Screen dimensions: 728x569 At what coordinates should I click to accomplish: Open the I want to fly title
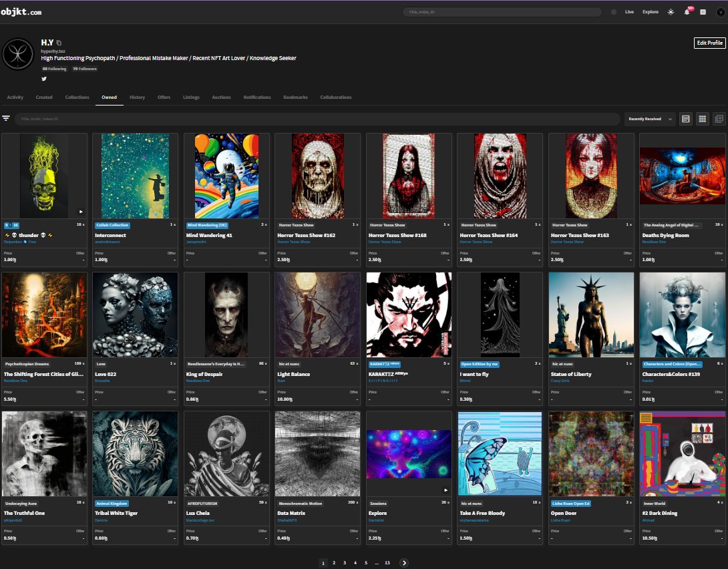click(x=474, y=374)
